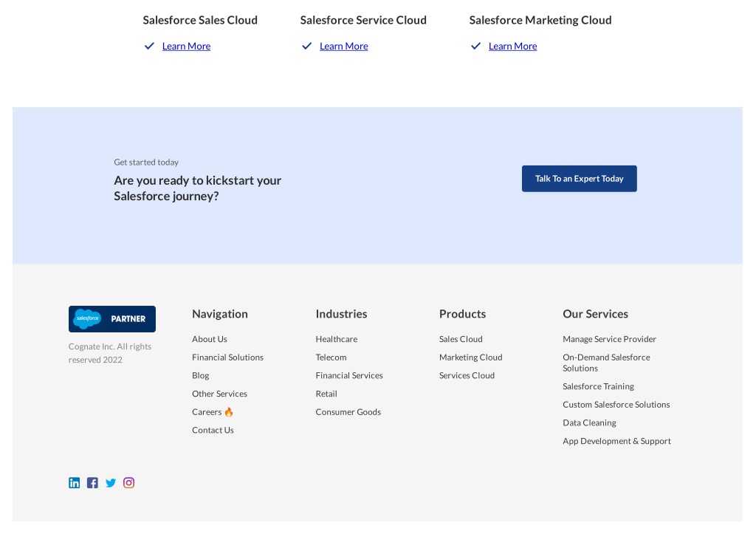756x534 pixels.
Task: Click the checkmark beside Marketing Cloud Learn More
Action: click(476, 46)
